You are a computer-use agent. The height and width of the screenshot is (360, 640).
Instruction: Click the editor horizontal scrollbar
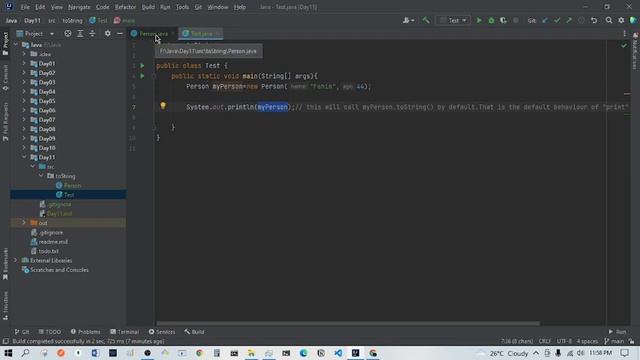point(348,324)
